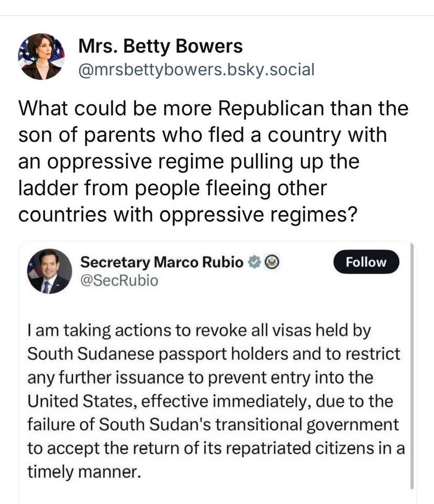Click the "timely manner." closing line
This screenshot has width=434, height=504.
click(x=84, y=470)
